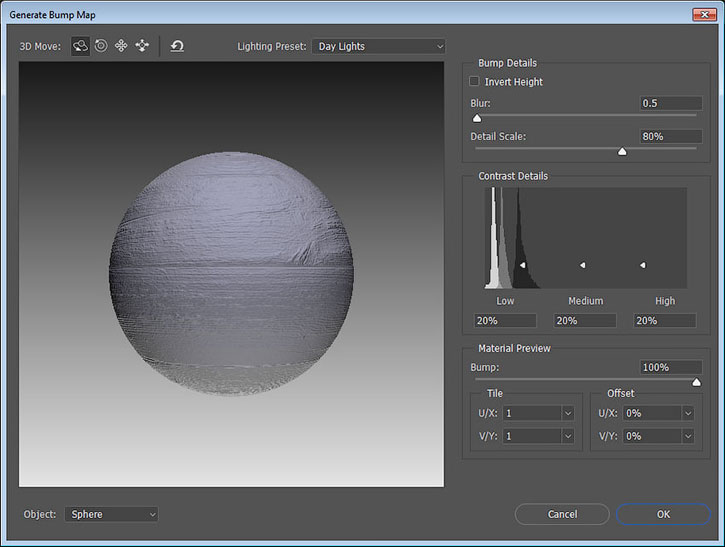Select the 3D slide camera tool
Image resolution: width=725 pixels, height=547 pixels.
pos(142,46)
